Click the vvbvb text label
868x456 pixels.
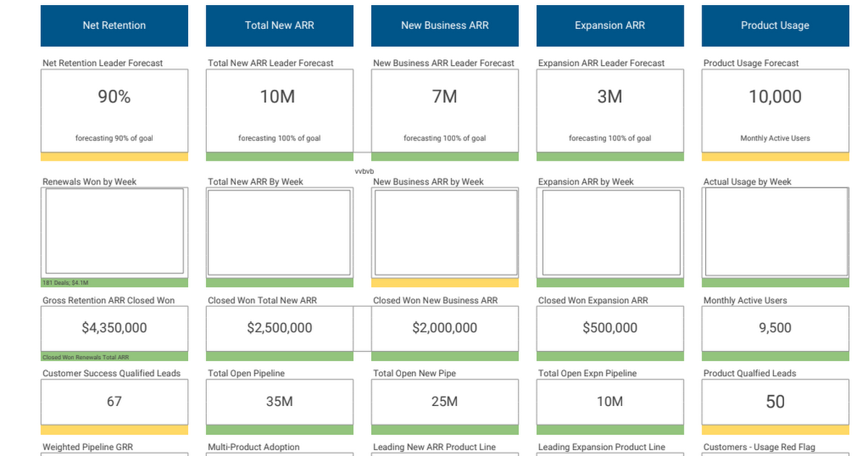point(365,171)
